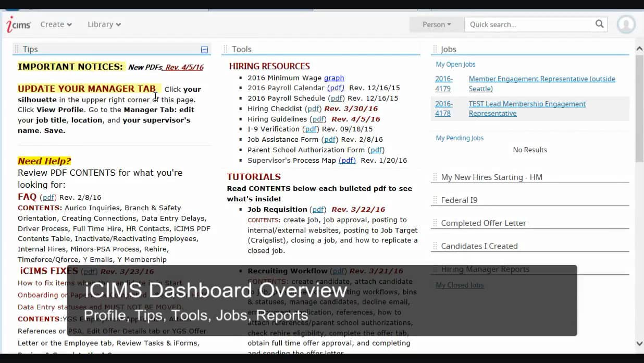Click the page vertical scrollbar down arrow
This screenshot has width=644, height=363.
point(639,344)
